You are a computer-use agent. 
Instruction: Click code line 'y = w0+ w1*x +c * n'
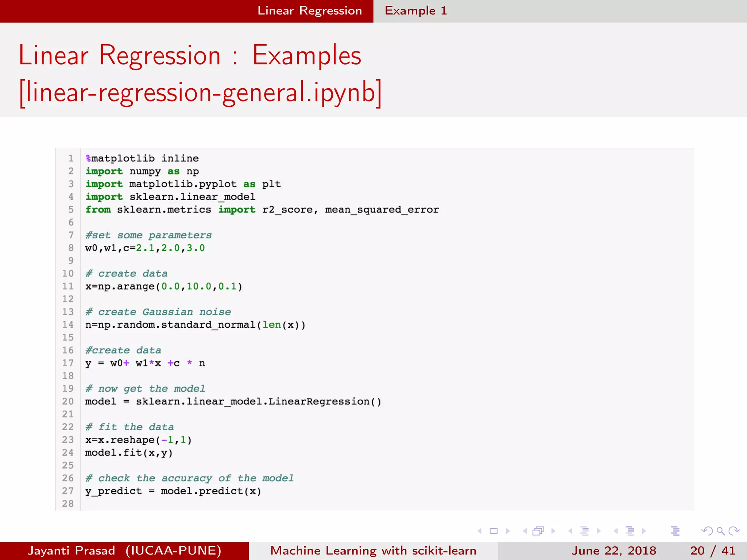[x=145, y=363]
